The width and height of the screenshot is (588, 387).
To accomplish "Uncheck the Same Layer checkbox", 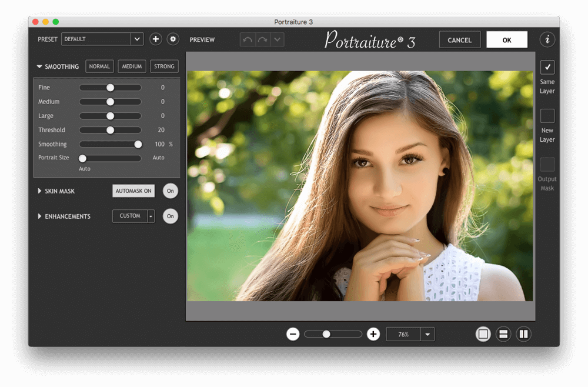I will pos(547,67).
